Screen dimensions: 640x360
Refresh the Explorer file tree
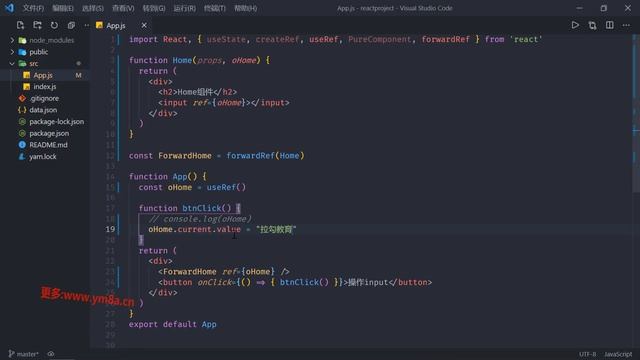coord(54,25)
